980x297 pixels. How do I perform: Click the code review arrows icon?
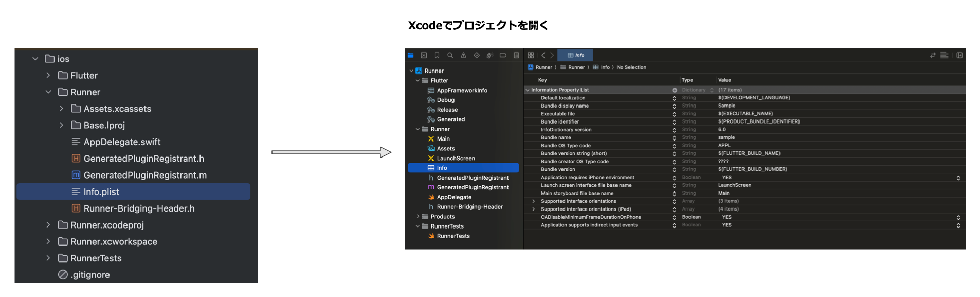[933, 55]
